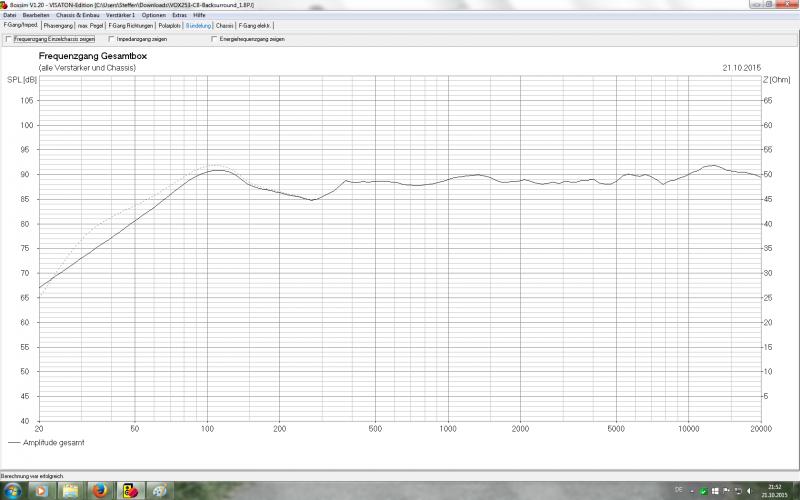Launch Windows Media Player from taskbar
This screenshot has height=500, width=800.
[x=42, y=491]
